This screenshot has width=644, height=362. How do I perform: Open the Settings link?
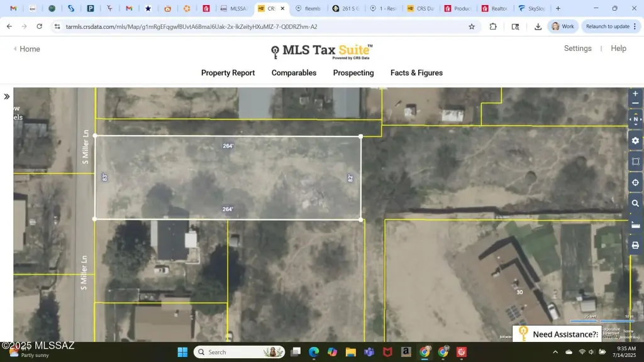pyautogui.click(x=577, y=48)
